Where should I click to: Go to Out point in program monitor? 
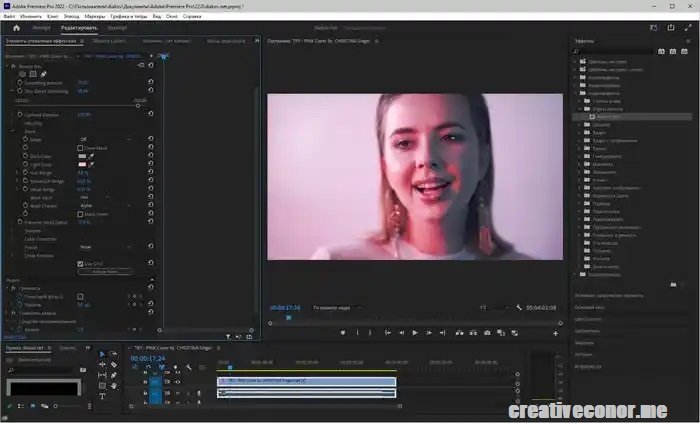point(442,333)
